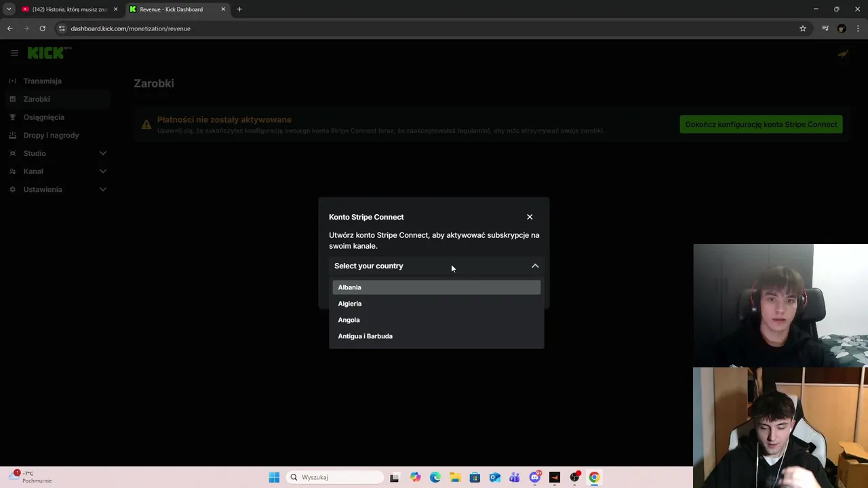Open Microsoft Teams from taskbar
Screen dimensions: 868x488
pyautogui.click(x=515, y=477)
